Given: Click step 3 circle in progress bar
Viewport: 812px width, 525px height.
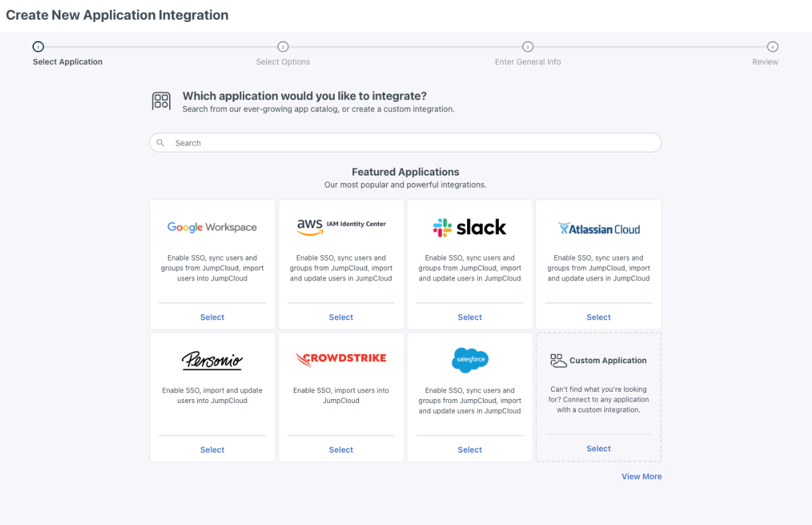Looking at the screenshot, I should (x=528, y=46).
